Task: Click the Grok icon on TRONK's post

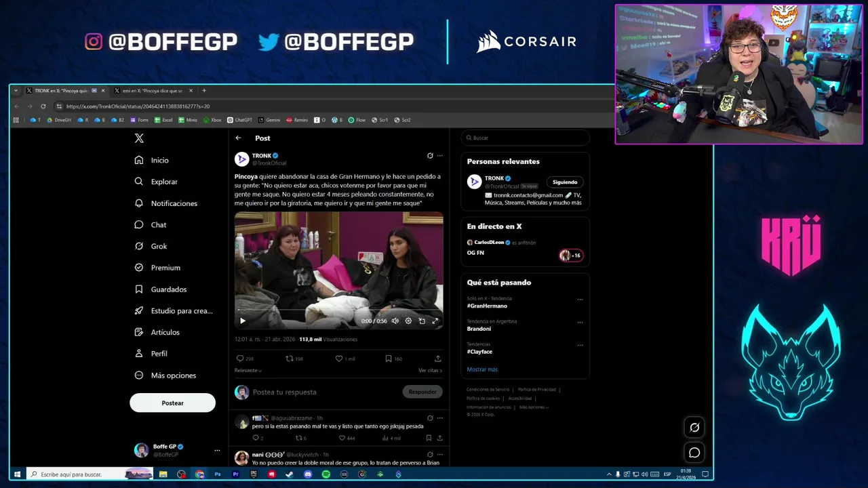Action: coord(430,156)
